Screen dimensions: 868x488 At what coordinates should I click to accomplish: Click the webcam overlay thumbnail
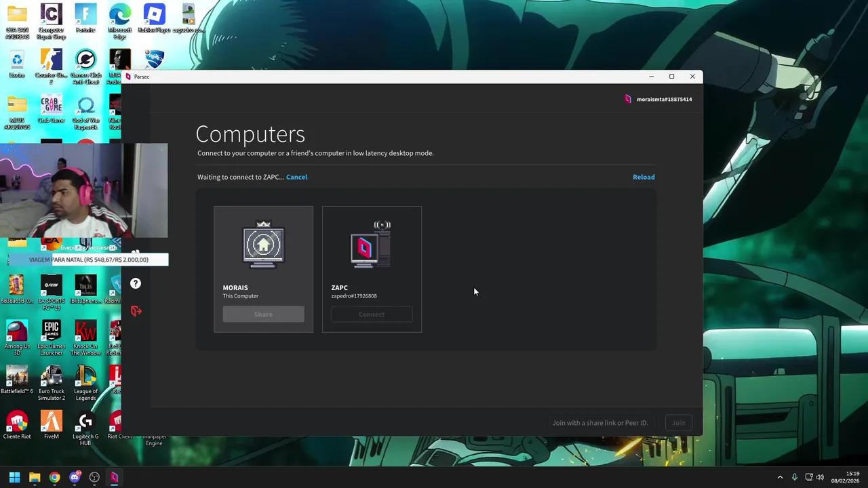click(x=84, y=190)
